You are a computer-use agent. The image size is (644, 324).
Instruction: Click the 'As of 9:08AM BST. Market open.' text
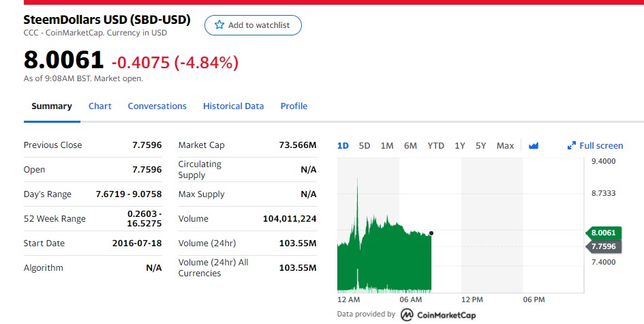[83, 78]
